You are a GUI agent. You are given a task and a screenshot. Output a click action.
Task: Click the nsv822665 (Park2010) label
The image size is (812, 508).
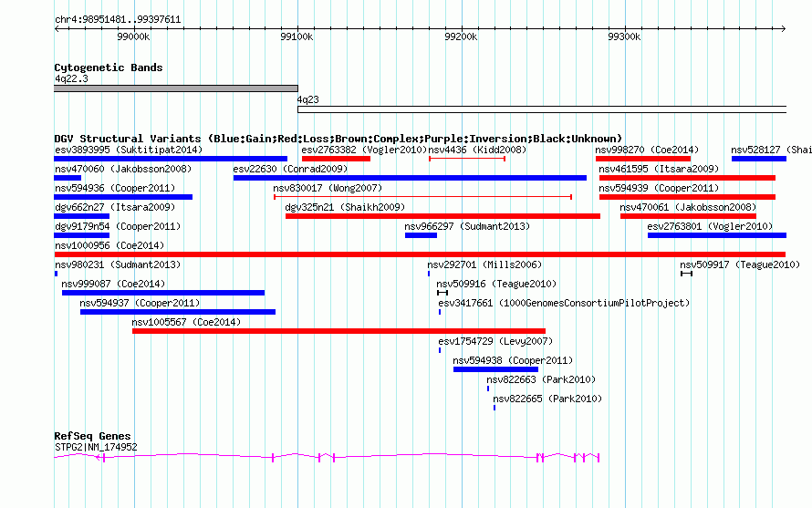click(x=547, y=399)
